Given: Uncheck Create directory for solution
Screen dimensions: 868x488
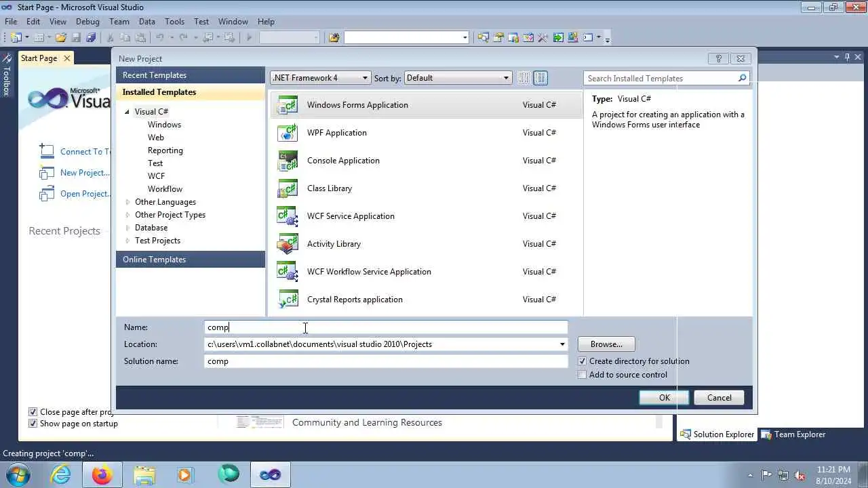Looking at the screenshot, I should click(582, 361).
